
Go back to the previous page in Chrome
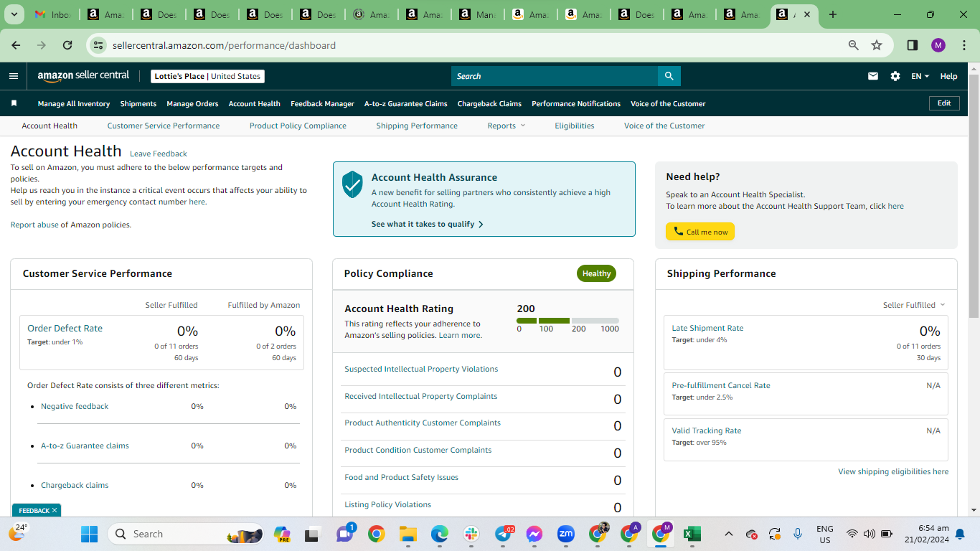click(x=17, y=45)
